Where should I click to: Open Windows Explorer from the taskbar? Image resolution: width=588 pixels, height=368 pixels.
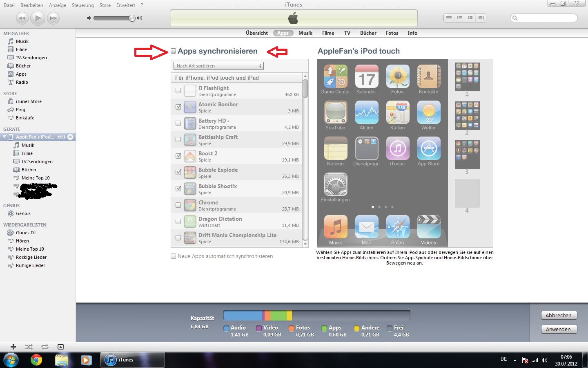[61, 360]
